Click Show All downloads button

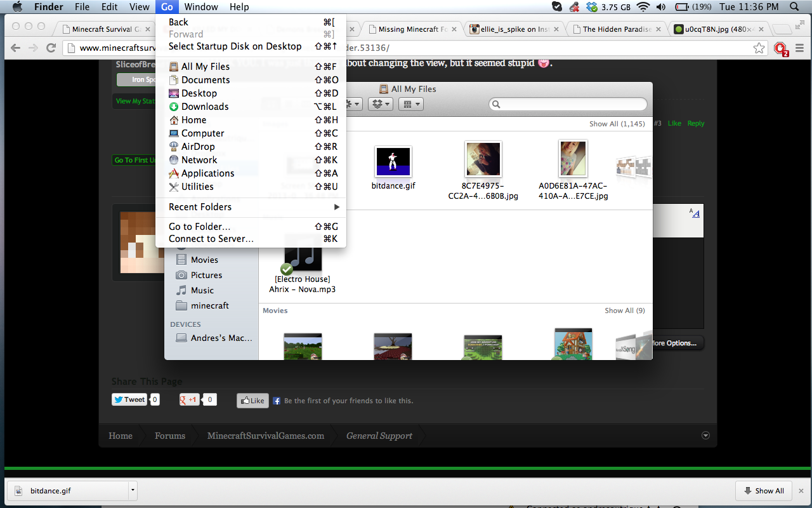click(764, 491)
